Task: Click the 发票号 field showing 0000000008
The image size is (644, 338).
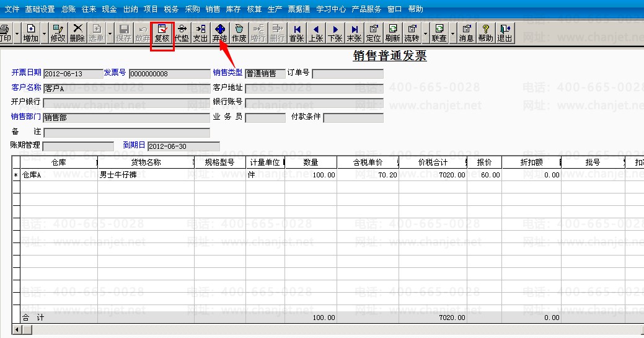Action: pyautogui.click(x=170, y=74)
